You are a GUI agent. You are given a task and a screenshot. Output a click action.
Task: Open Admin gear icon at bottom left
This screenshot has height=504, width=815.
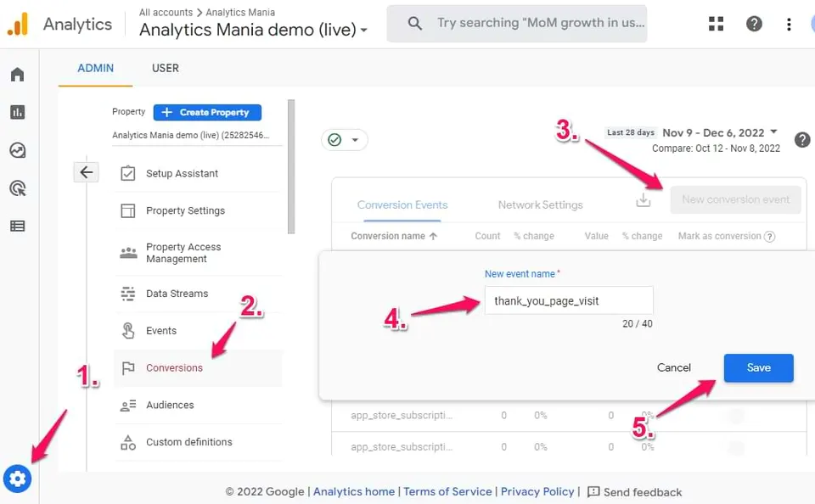tap(17, 479)
